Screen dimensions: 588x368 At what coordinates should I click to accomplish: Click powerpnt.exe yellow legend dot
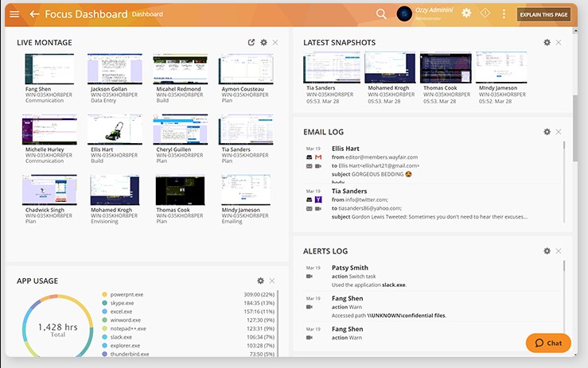(104, 294)
